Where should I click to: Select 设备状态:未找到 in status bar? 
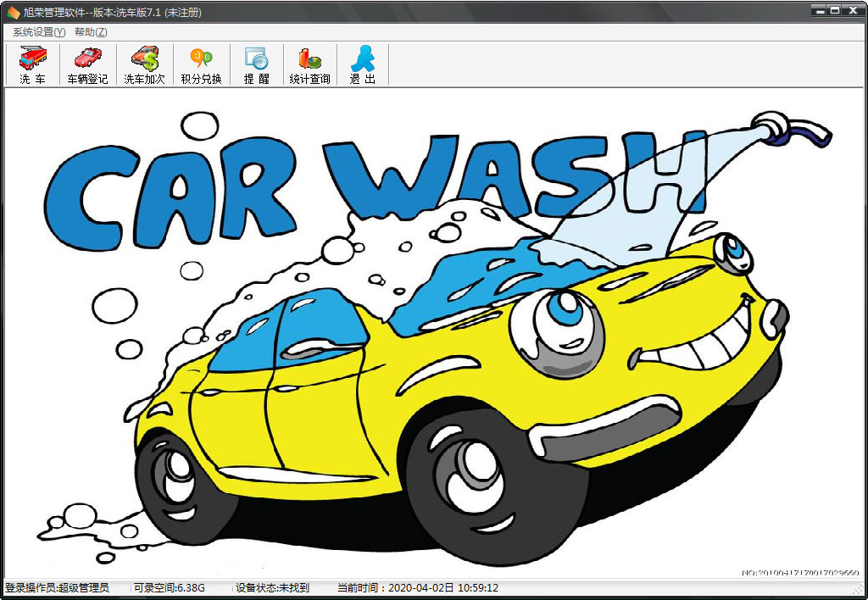[272, 588]
